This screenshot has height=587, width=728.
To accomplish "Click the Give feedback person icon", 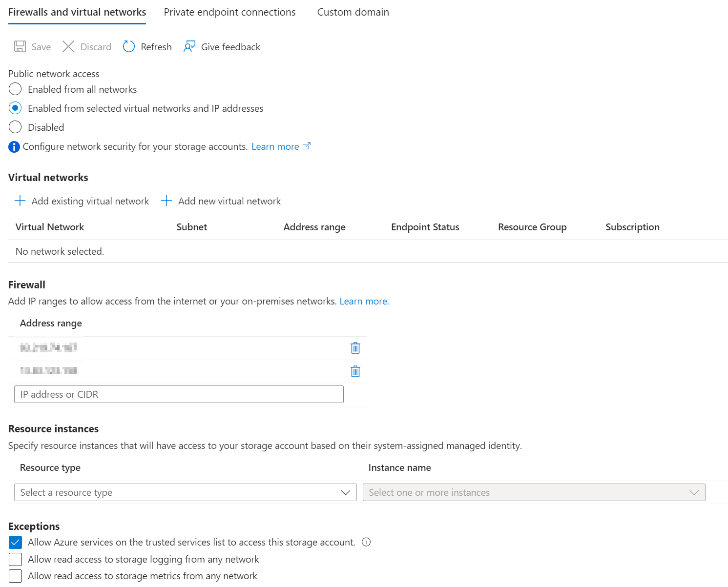I will (x=189, y=47).
